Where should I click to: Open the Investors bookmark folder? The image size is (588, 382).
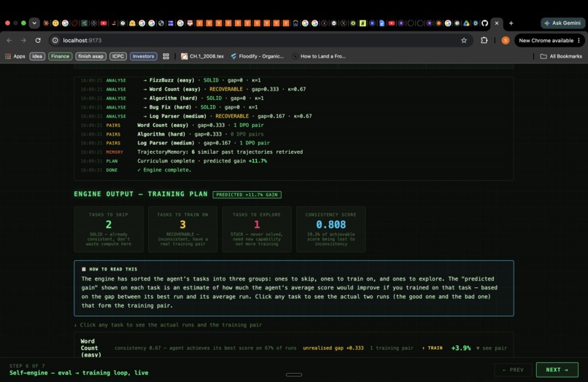pyautogui.click(x=143, y=56)
